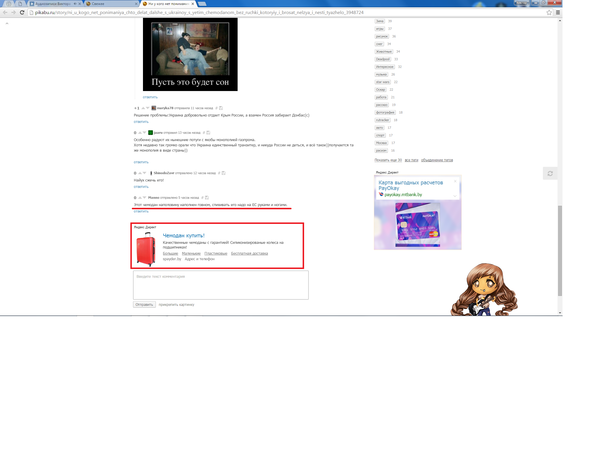
Task: Close the PayOkay ad with its X
Action: pos(455,181)
